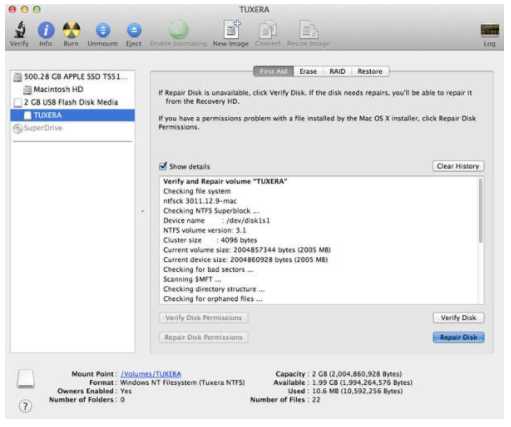Switch to the Erase tab

pos(308,71)
